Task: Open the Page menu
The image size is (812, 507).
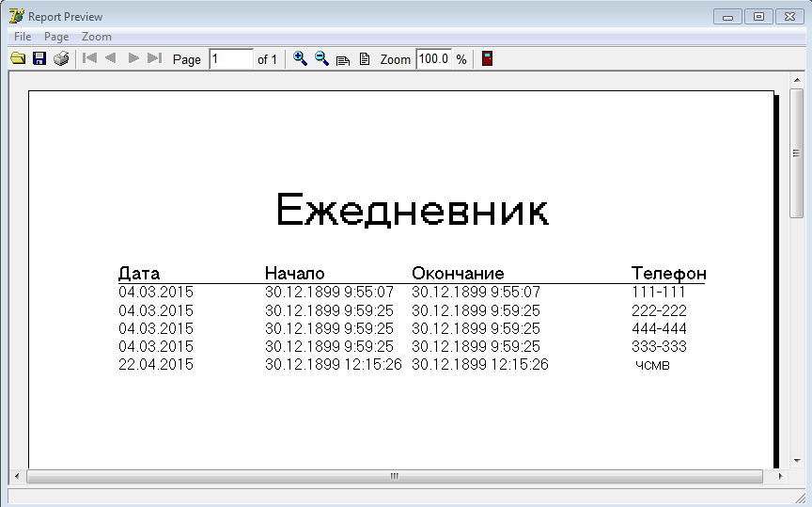Action: coord(56,37)
